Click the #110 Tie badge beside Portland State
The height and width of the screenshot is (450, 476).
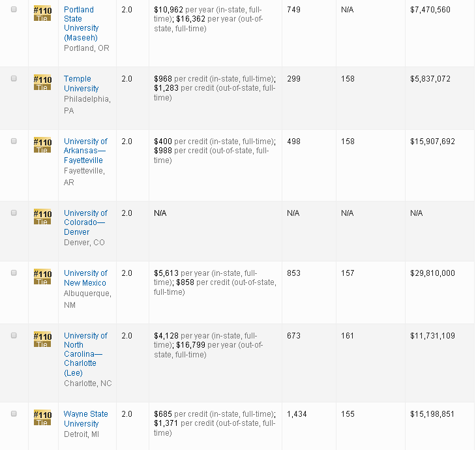click(42, 13)
